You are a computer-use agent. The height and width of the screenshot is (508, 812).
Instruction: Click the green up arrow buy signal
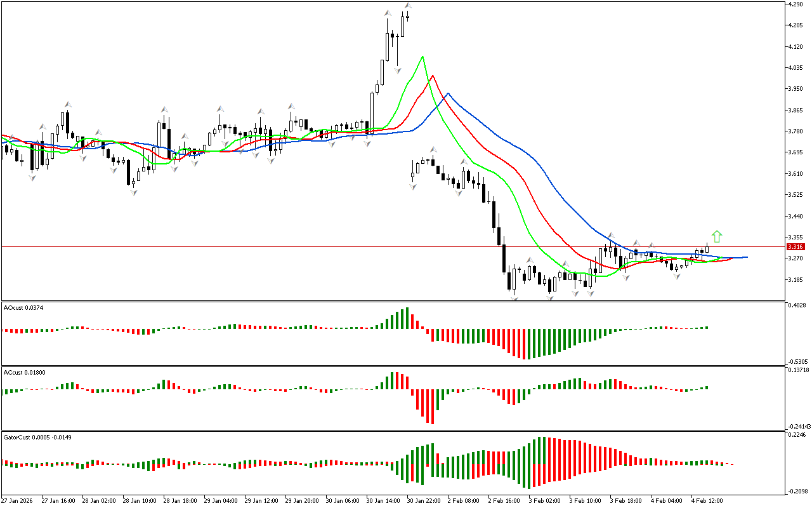(x=717, y=236)
